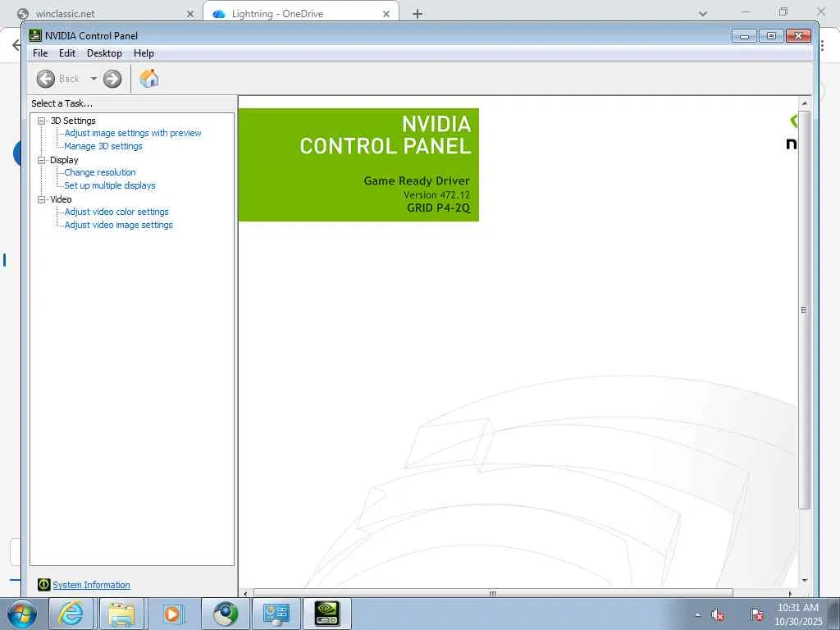This screenshot has height=630, width=840.
Task: Click the muted volume tray icon
Action: tap(718, 615)
